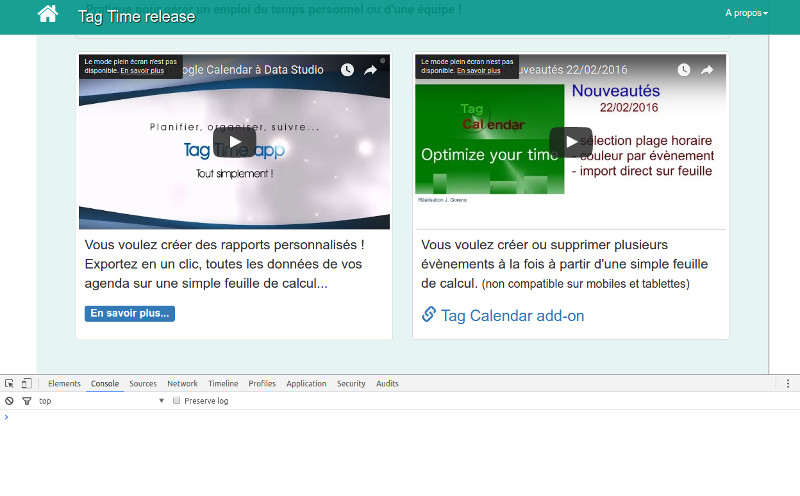
Task: Switch to the Elements tab
Action: coord(64,384)
